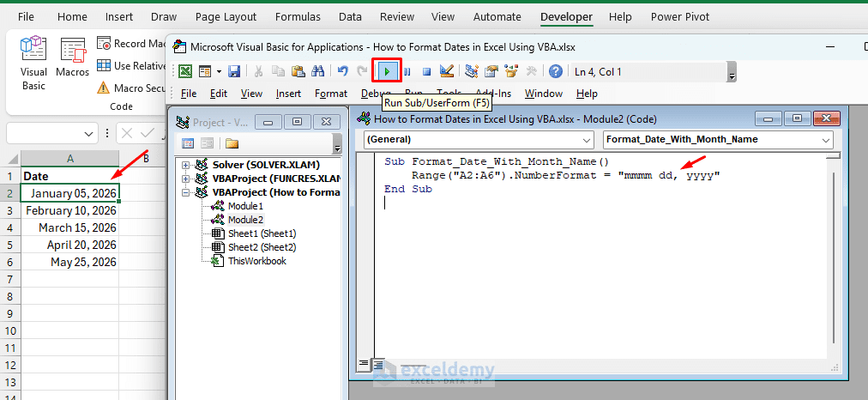Open the VBA Insert menu
This screenshot has height=400, width=868.
click(288, 94)
